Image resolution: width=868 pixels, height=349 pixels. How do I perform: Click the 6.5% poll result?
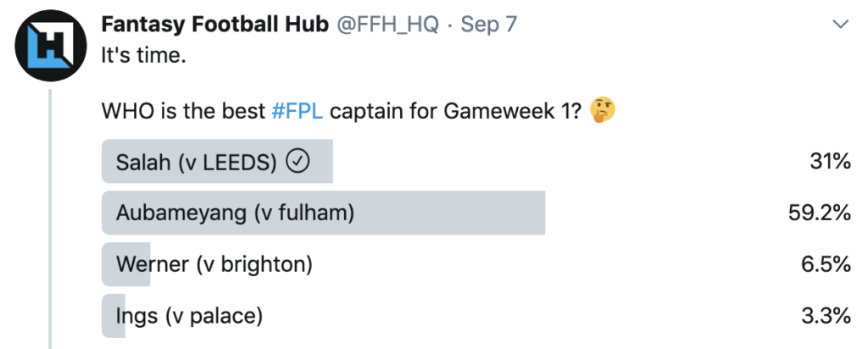point(825,264)
